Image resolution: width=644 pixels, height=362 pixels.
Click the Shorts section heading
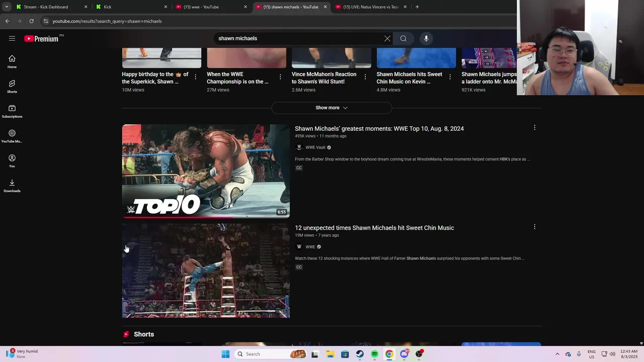click(144, 334)
